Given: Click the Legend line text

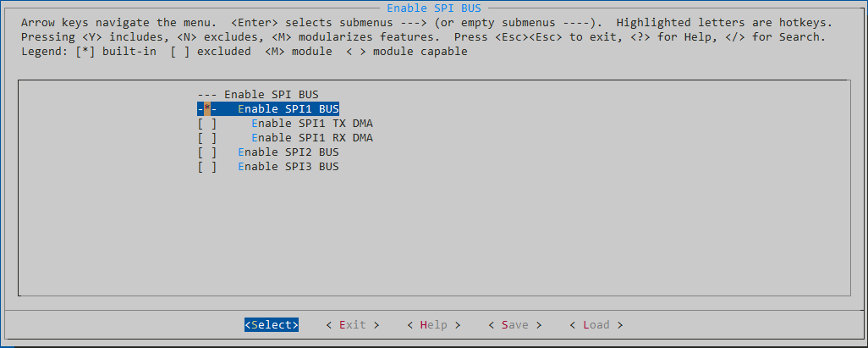Looking at the screenshot, I should 244,51.
